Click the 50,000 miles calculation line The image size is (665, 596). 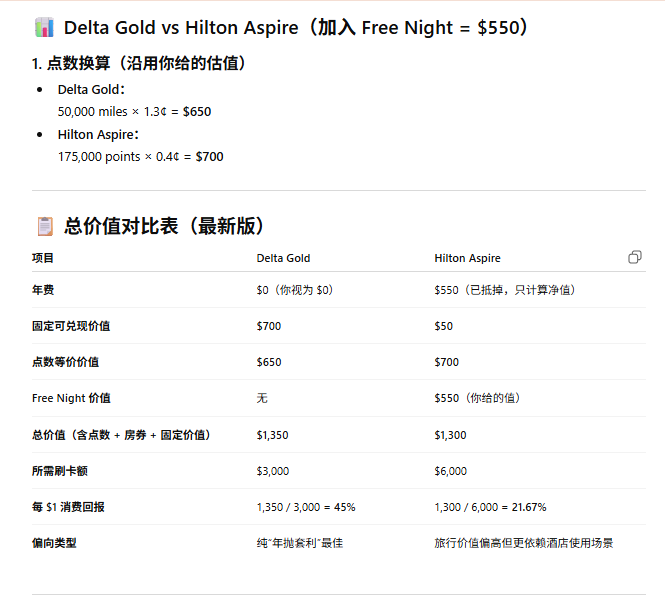point(134,112)
